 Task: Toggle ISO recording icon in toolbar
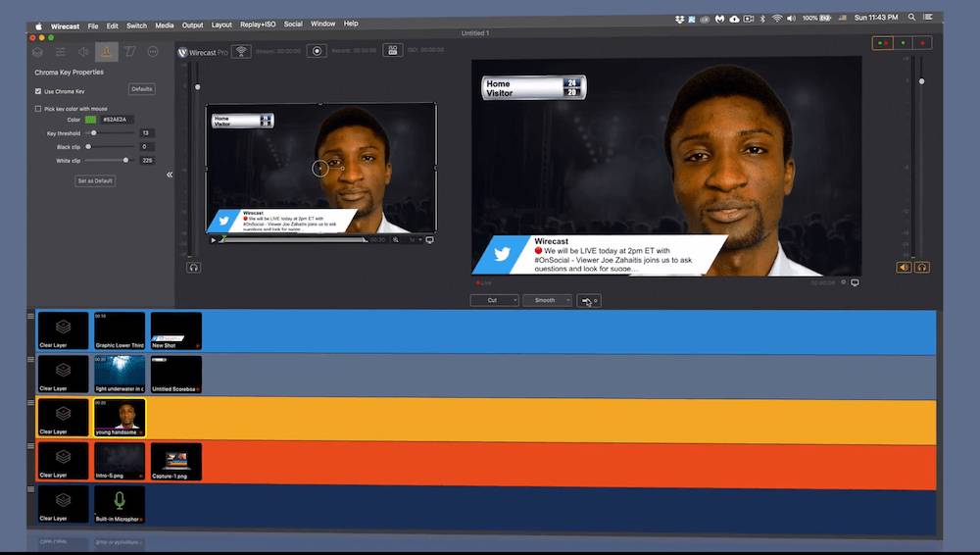click(393, 50)
